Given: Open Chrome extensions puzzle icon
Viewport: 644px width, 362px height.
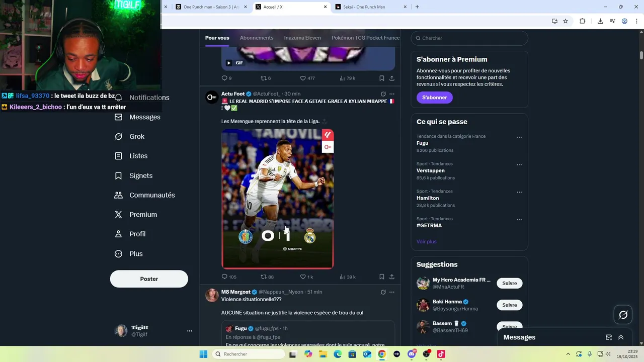Looking at the screenshot, I should pos(582,21).
